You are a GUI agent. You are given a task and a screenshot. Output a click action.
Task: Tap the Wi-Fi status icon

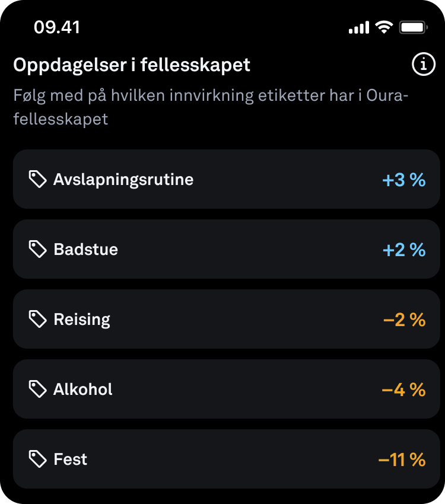pos(384,27)
